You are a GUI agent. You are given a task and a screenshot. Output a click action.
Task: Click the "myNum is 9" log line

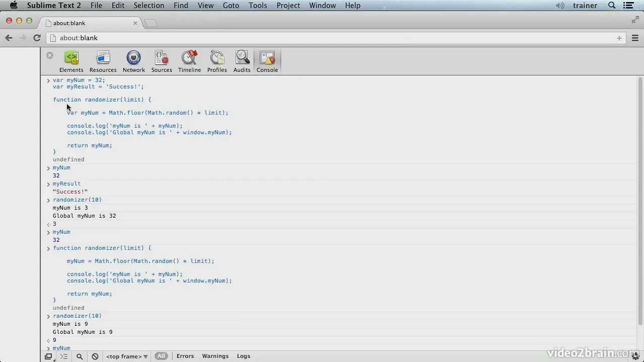pos(70,324)
